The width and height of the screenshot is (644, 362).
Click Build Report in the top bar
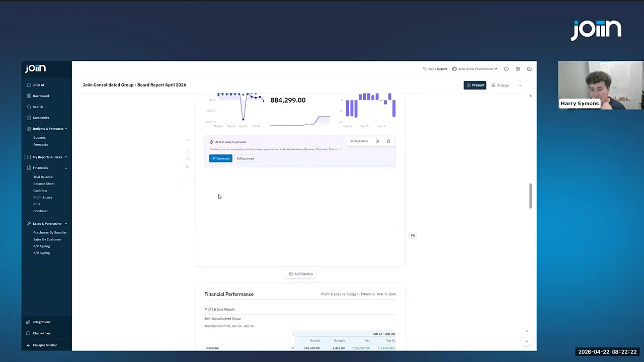tap(435, 69)
